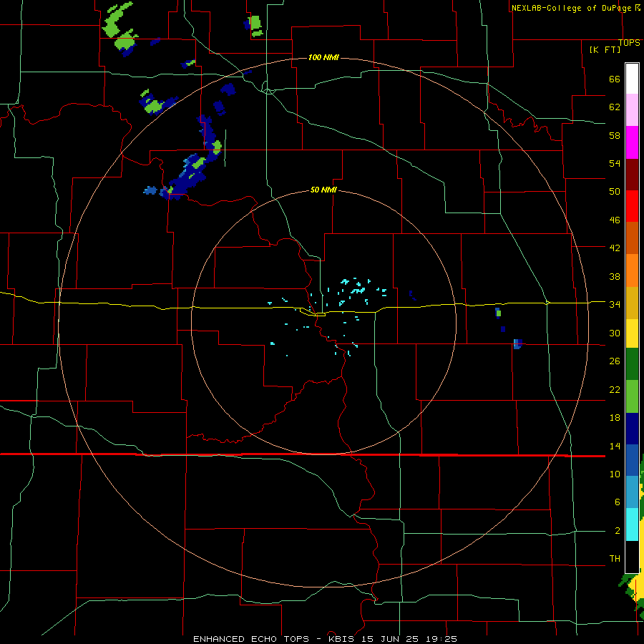Click legend value '14'
Image resolution: width=644 pixels, height=644 pixels.
point(615,446)
